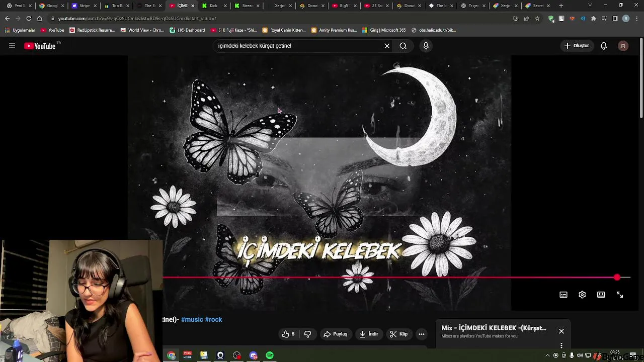
Task: Share this page icon in address bar
Action: pos(526,19)
